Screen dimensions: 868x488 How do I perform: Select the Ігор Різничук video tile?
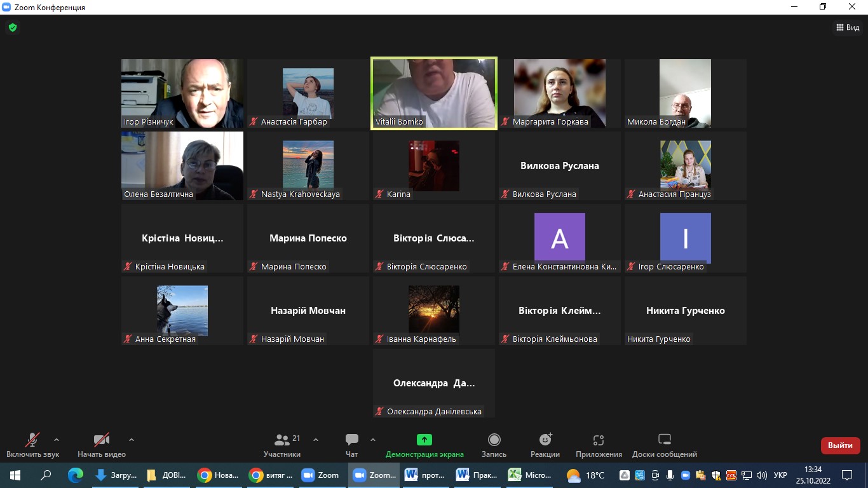[x=182, y=93]
